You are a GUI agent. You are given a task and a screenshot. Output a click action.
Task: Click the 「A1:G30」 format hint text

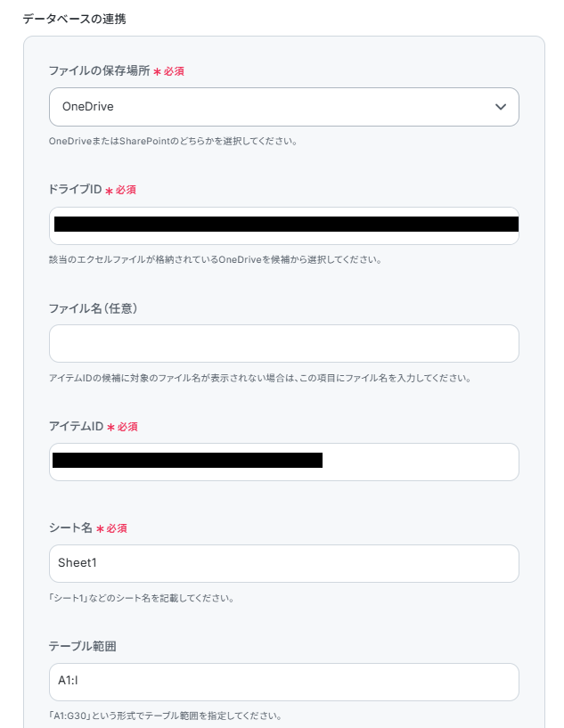pyautogui.click(x=165, y=716)
